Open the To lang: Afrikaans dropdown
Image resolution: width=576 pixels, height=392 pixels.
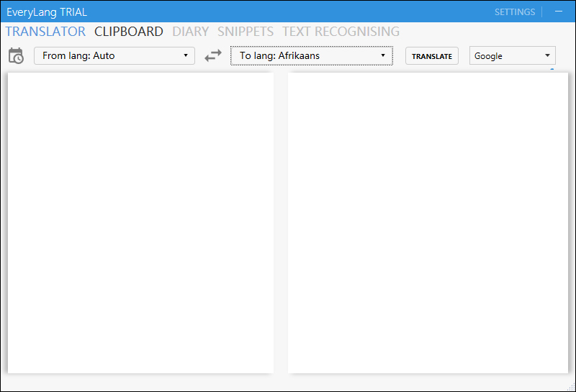pos(312,56)
